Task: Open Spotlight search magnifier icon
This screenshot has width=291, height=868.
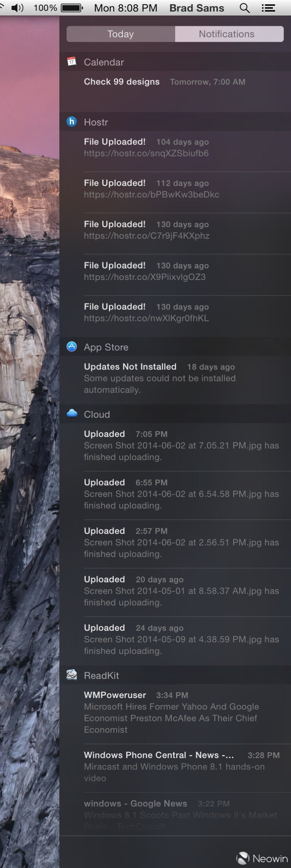Action: click(244, 8)
